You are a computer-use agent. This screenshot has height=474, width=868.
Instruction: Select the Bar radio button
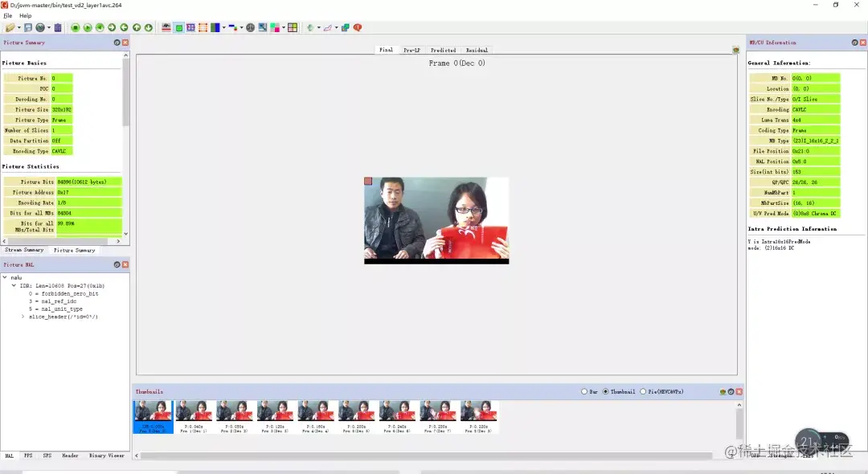[x=583, y=391]
